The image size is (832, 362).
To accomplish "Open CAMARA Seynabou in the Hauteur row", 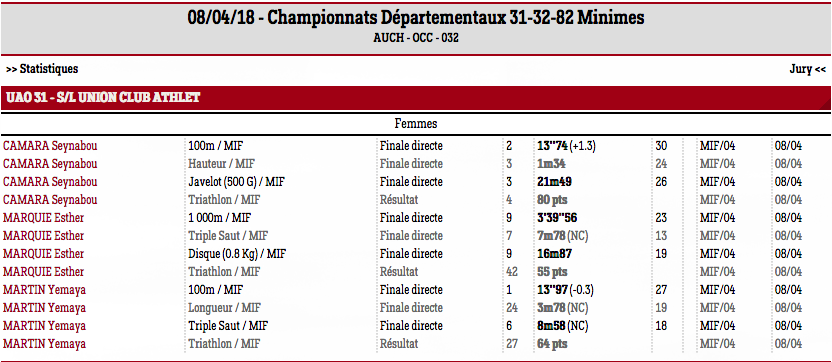I will point(50,164).
